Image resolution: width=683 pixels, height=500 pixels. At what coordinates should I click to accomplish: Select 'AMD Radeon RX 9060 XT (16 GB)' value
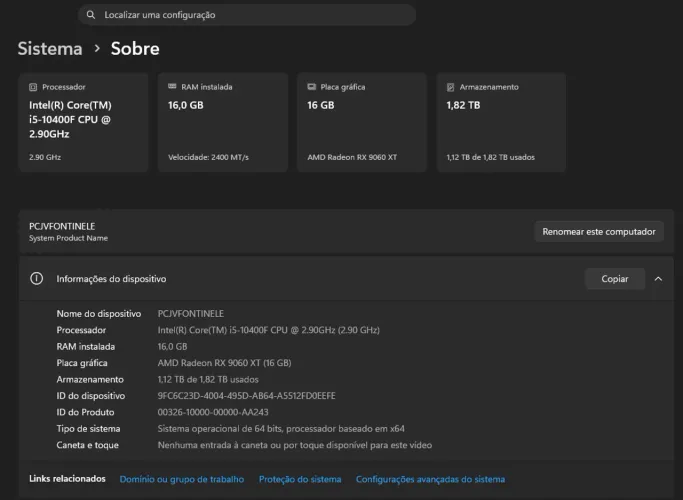click(x=224, y=363)
